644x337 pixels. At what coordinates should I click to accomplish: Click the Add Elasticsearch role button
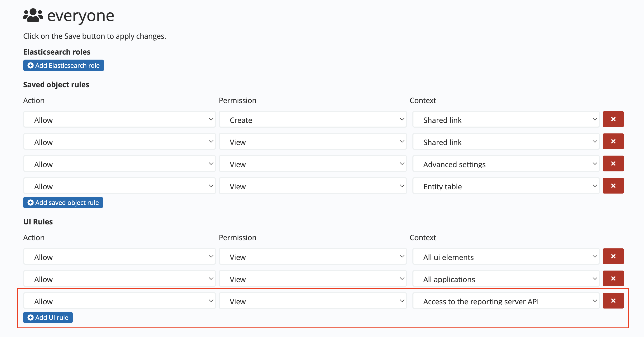[63, 65]
